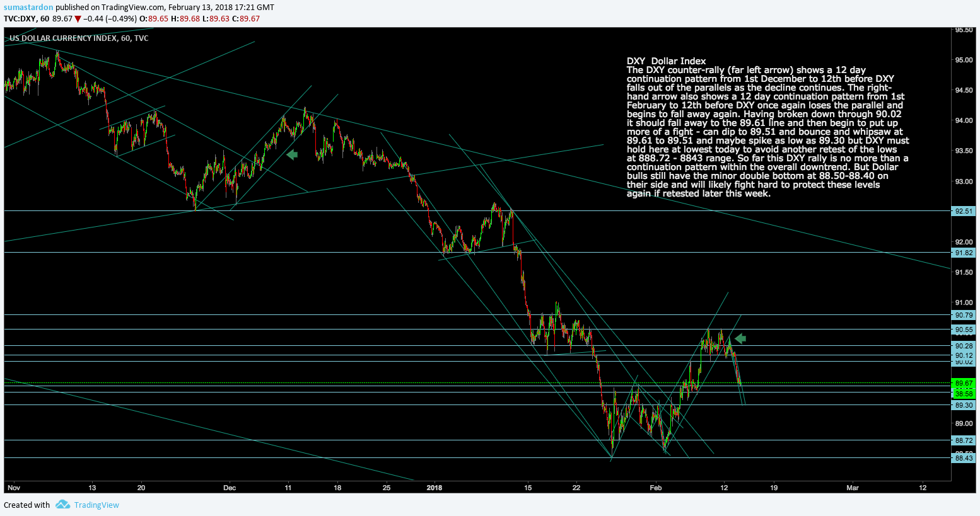
Task: Select the 91.82 horizontal line price label
Action: click(x=963, y=253)
